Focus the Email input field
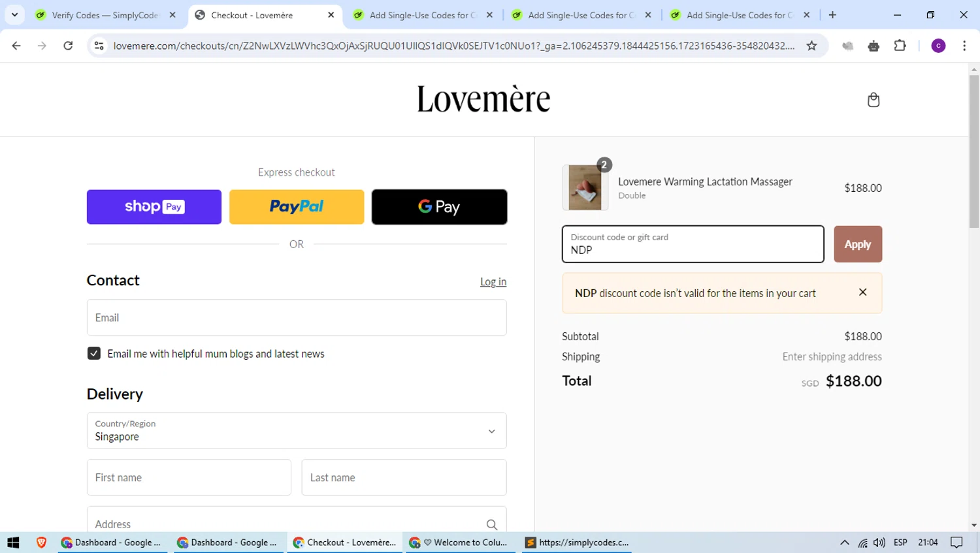This screenshot has height=553, width=980. (297, 317)
